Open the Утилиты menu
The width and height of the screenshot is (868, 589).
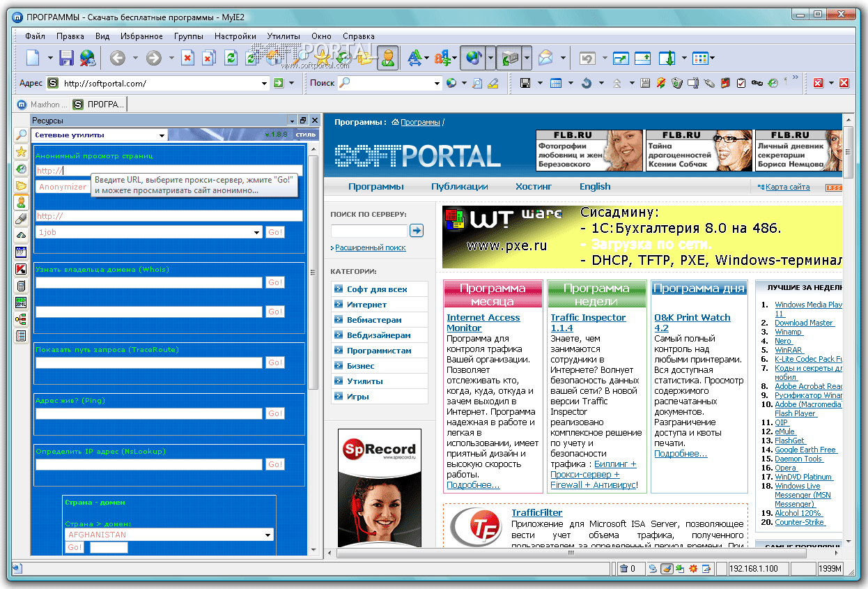point(284,36)
